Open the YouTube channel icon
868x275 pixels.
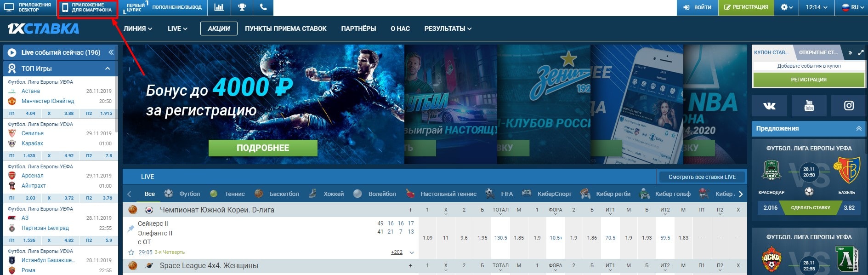(x=809, y=106)
